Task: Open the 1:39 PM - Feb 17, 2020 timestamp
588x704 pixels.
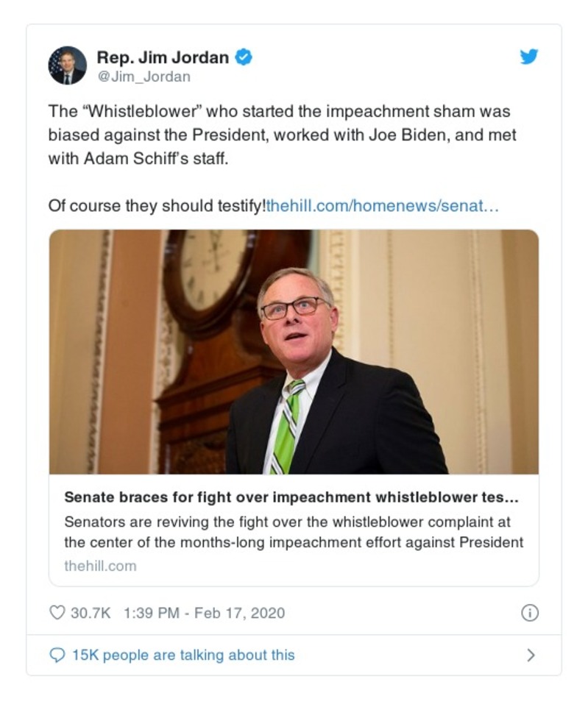Action: [202, 613]
